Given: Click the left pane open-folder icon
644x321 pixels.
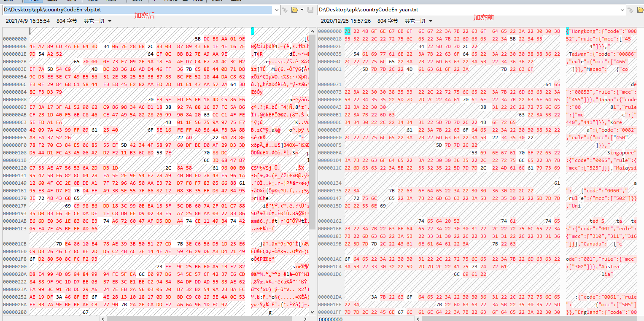Looking at the screenshot, I should coord(295,10).
